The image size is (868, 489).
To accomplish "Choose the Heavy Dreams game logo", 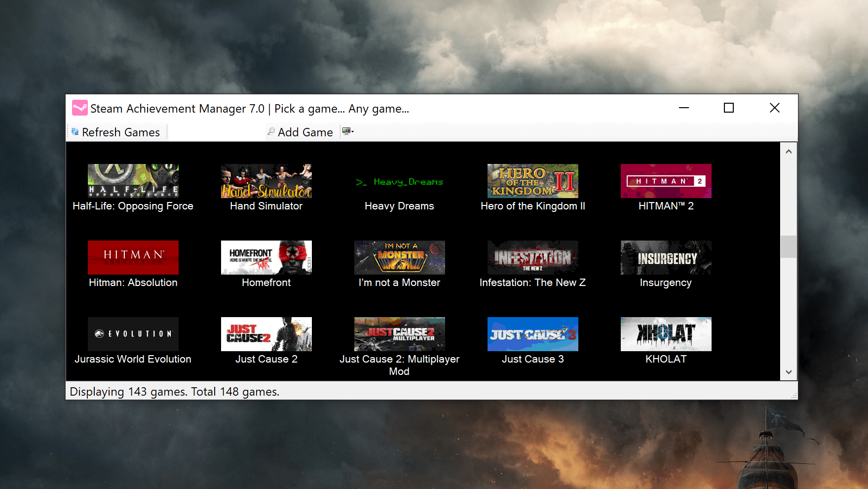I will pos(400,181).
